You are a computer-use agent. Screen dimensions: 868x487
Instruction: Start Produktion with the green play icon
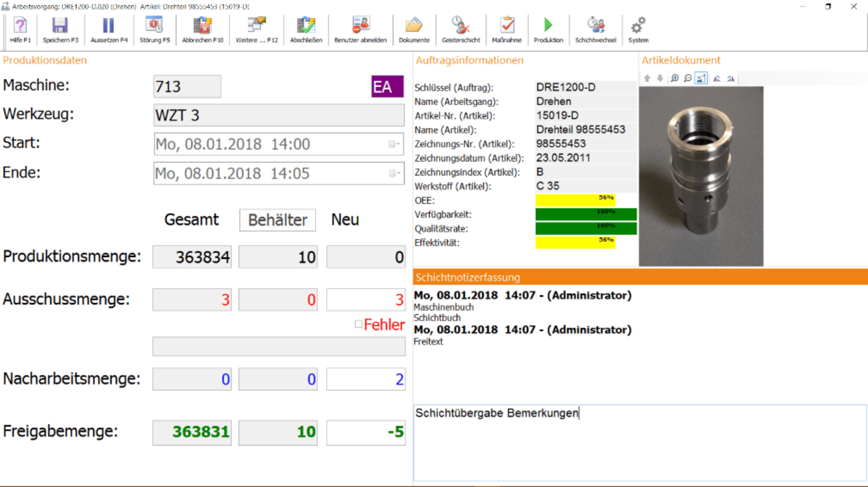click(x=548, y=30)
